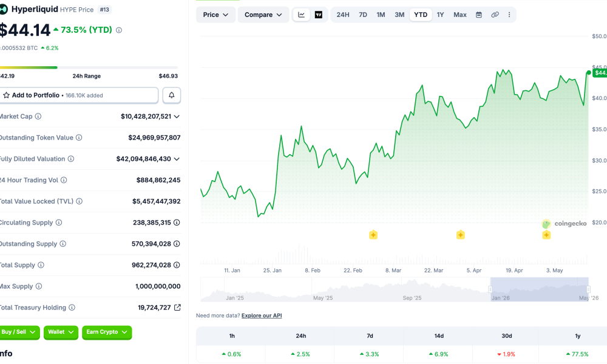Click the 1y change value 77.5%
This screenshot has height=364, width=607.
coord(578,354)
